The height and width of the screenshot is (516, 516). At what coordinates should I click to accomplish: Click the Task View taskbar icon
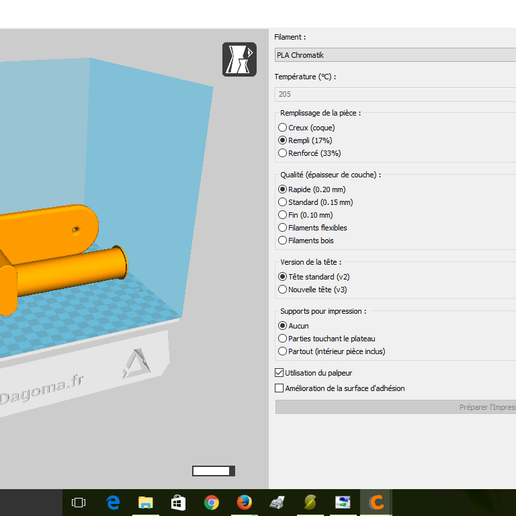click(x=79, y=502)
